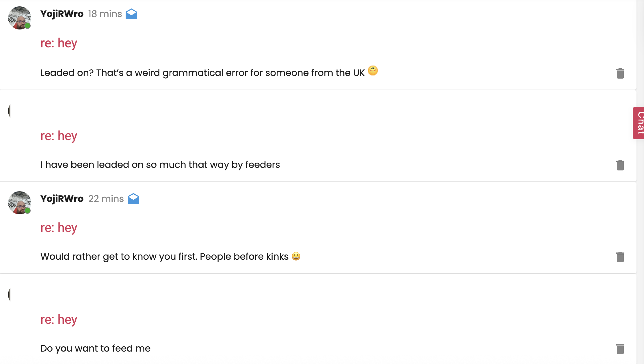Trash the "leaded on so much" message
The width and height of the screenshot is (644, 364).
[x=620, y=165]
